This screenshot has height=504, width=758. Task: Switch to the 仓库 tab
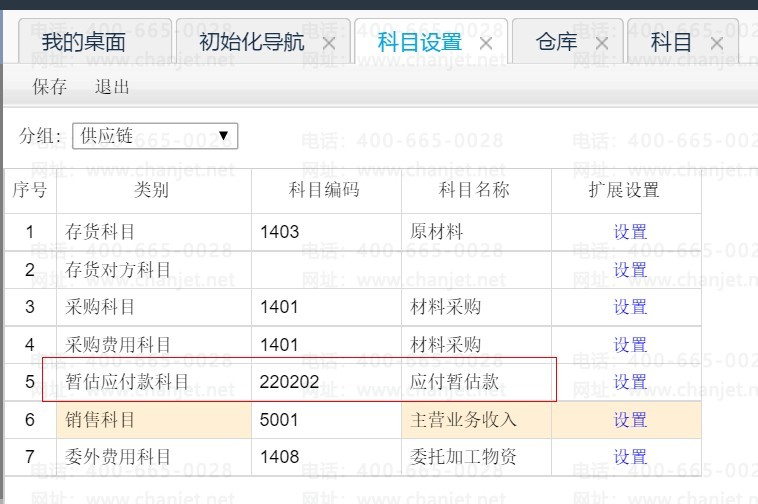557,42
